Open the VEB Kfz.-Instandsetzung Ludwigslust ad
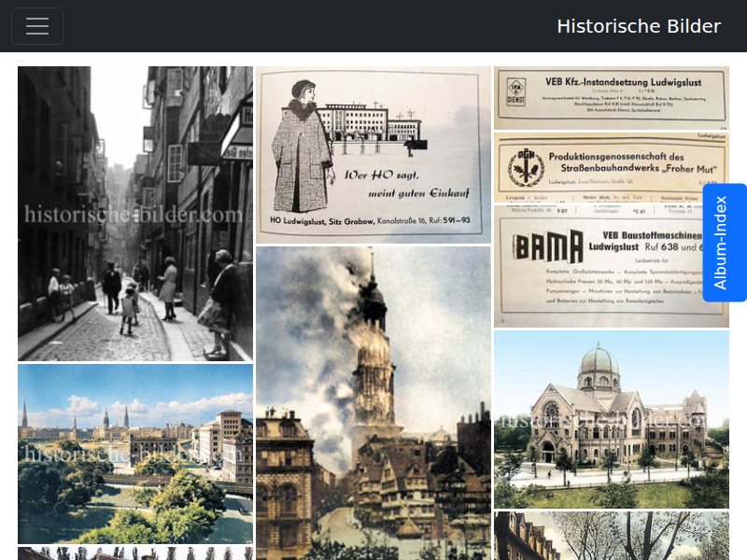Image resolution: width=747 pixels, height=560 pixels. (x=612, y=98)
